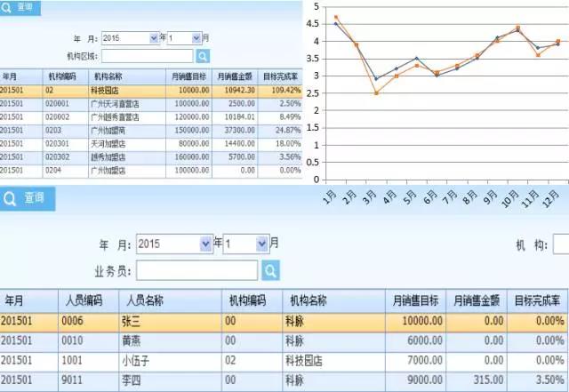
Task: Click the 人员编码 column header
Action: click(x=88, y=301)
